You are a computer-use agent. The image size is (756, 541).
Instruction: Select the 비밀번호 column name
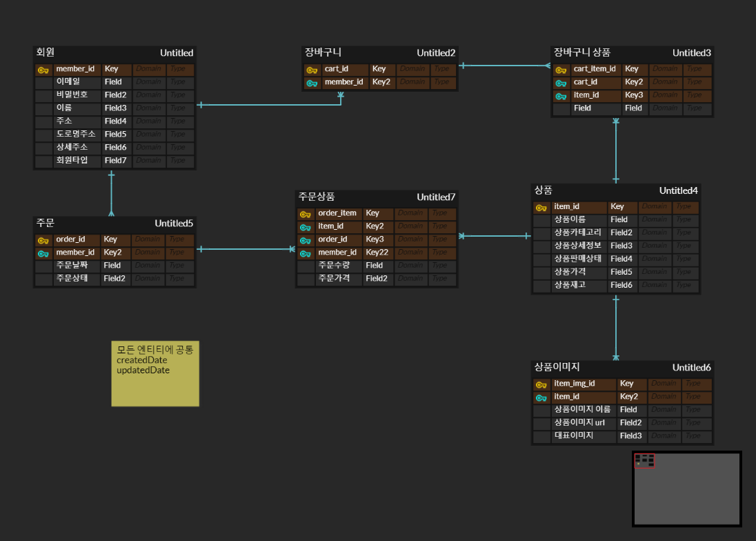72,95
